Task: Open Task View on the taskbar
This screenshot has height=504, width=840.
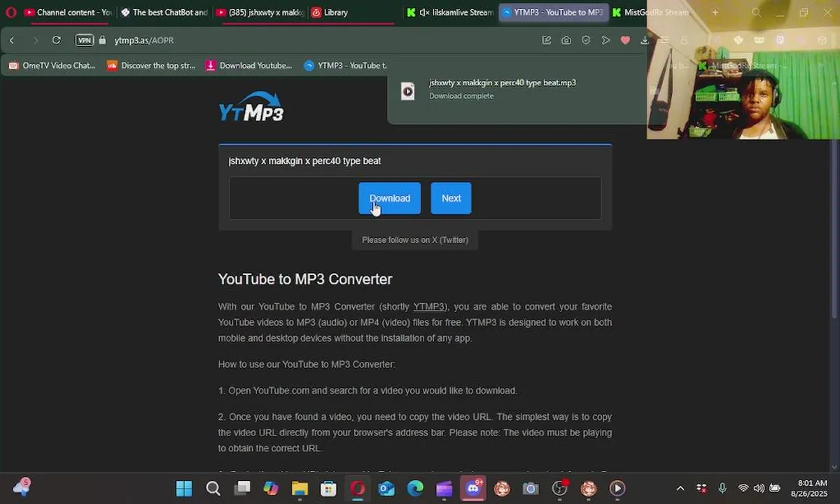Action: (x=242, y=489)
